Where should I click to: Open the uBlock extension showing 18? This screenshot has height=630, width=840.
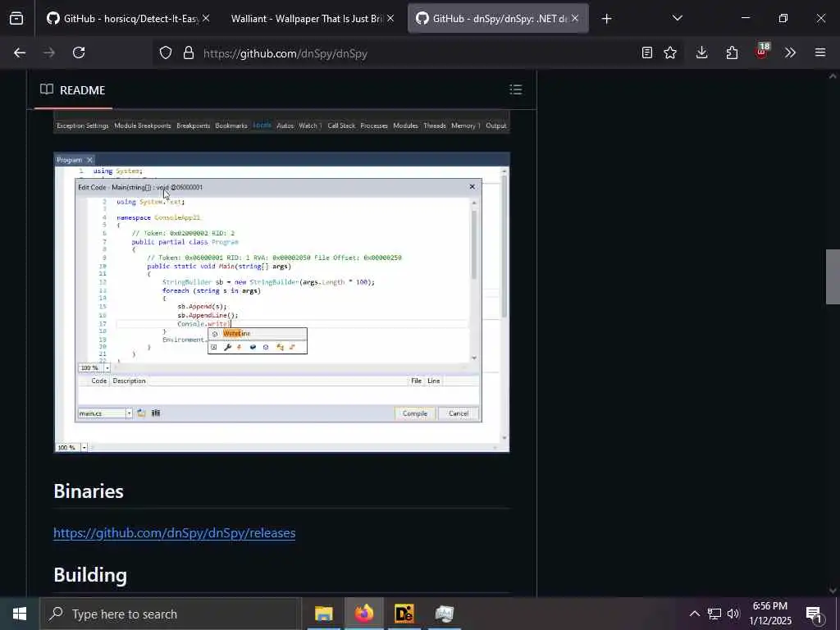click(762, 52)
